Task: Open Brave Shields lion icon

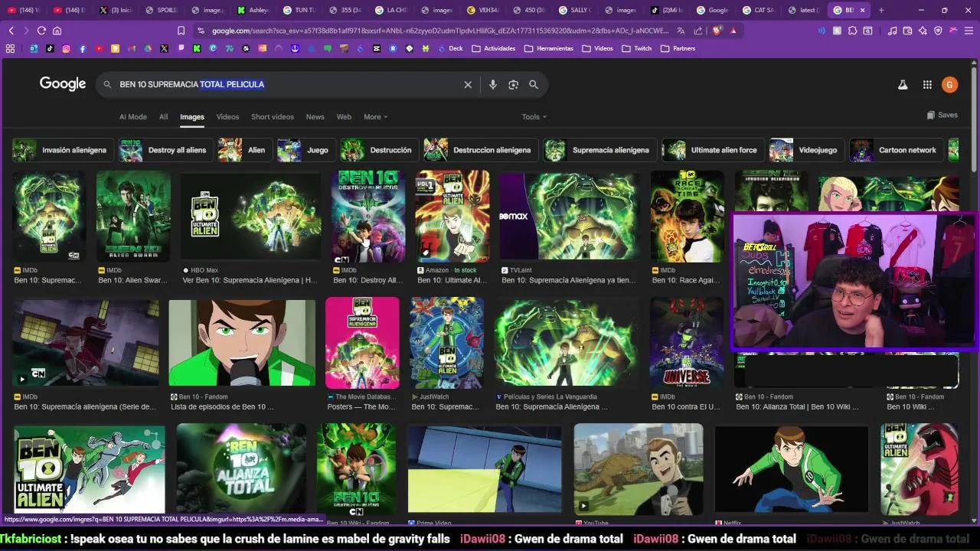Action: pos(717,31)
